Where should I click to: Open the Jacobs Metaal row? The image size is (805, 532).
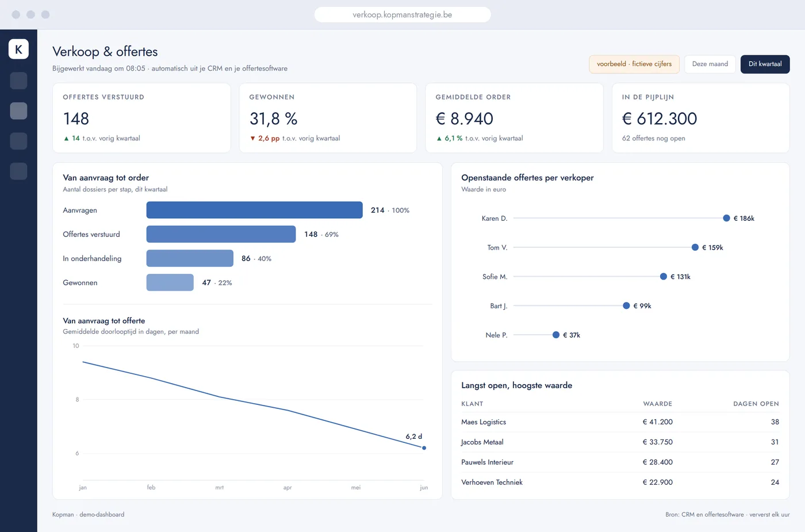pyautogui.click(x=620, y=442)
